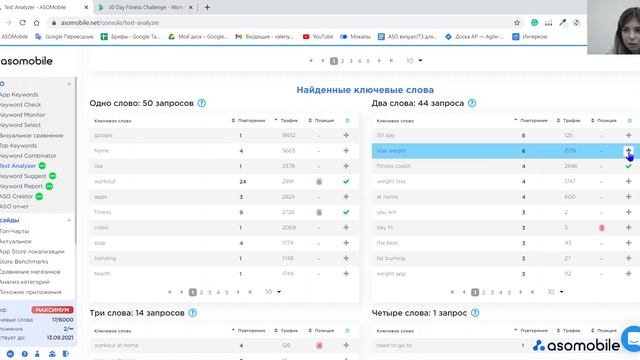Open 'Keyword Combinator' in sidebar
The height and width of the screenshot is (360, 640).
coord(28,156)
